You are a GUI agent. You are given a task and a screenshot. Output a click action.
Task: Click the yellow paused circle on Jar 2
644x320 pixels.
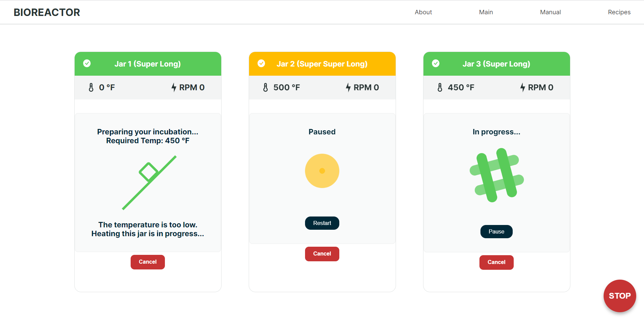322,171
